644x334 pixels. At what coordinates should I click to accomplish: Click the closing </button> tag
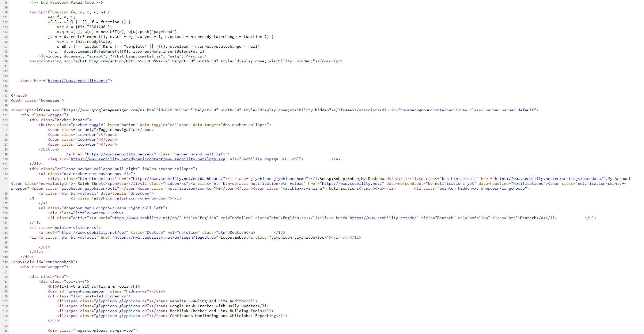point(49,149)
